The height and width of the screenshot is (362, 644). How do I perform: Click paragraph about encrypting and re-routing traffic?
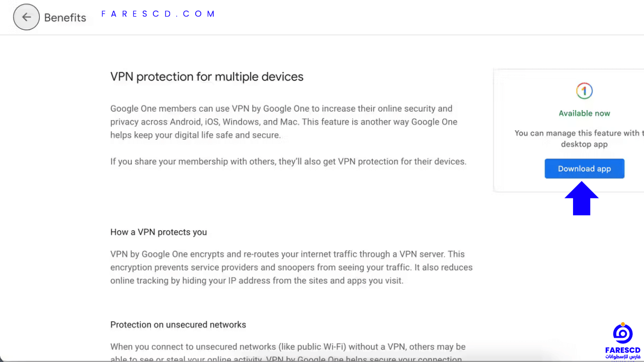[291, 267]
